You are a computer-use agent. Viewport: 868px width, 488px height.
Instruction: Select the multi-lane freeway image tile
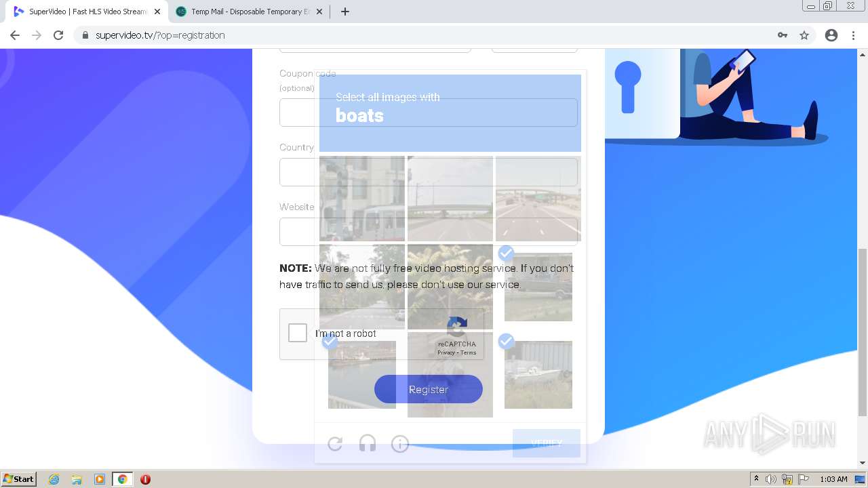tap(538, 199)
